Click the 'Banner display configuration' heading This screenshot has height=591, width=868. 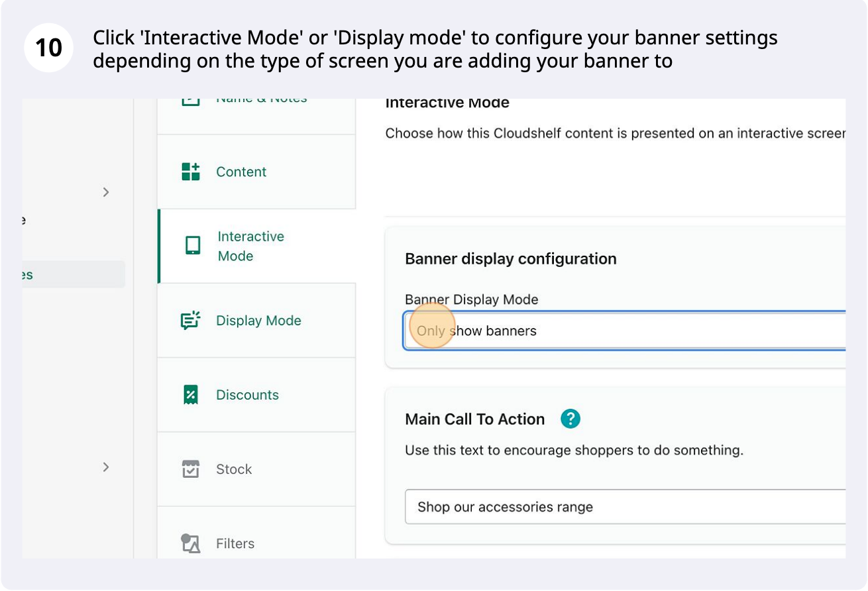point(511,258)
